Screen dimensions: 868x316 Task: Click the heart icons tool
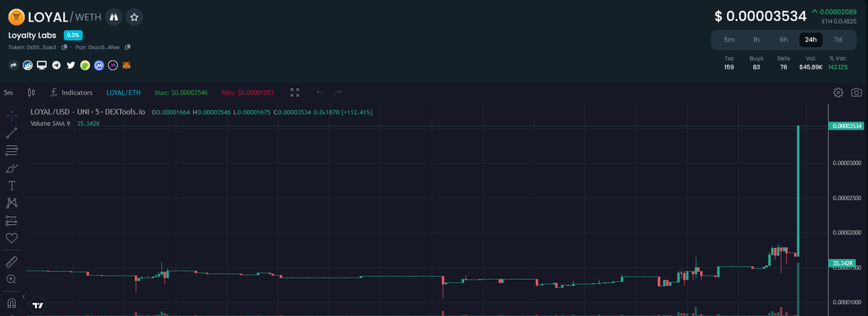point(12,238)
